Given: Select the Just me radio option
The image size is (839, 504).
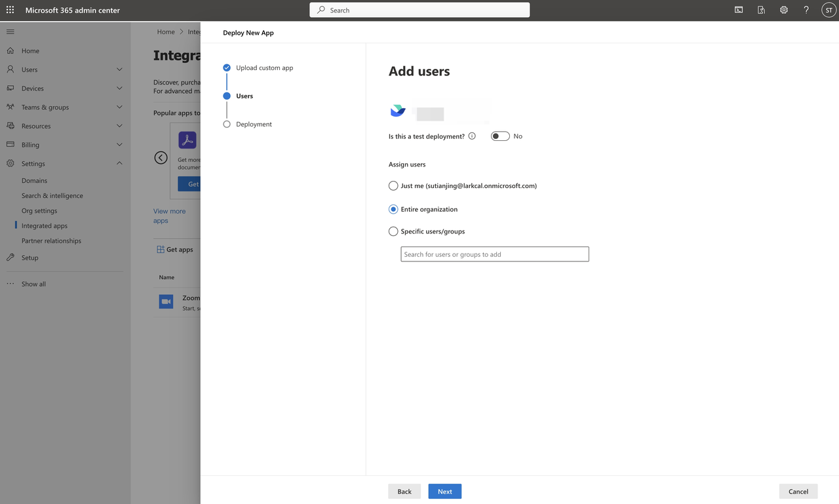Looking at the screenshot, I should tap(393, 186).
